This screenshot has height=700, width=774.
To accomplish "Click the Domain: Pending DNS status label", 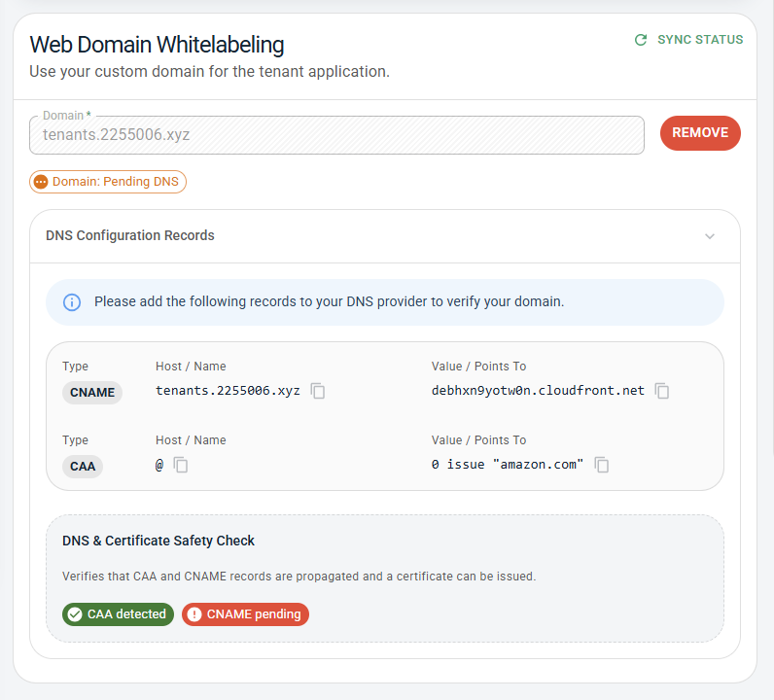I will [x=115, y=182].
